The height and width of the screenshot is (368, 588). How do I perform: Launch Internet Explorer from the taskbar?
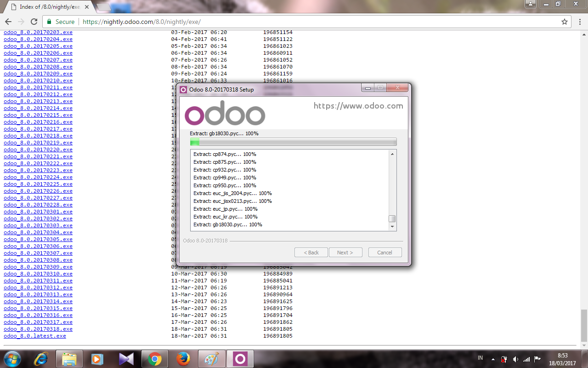pos(41,359)
